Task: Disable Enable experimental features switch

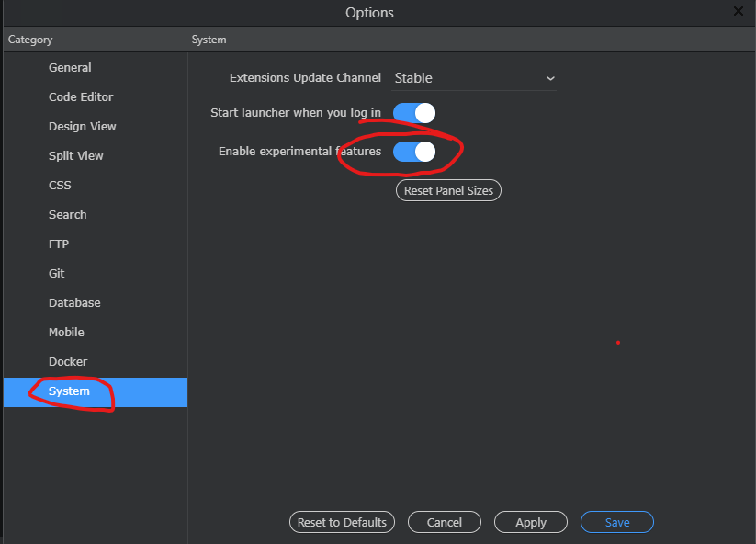Action: [414, 152]
